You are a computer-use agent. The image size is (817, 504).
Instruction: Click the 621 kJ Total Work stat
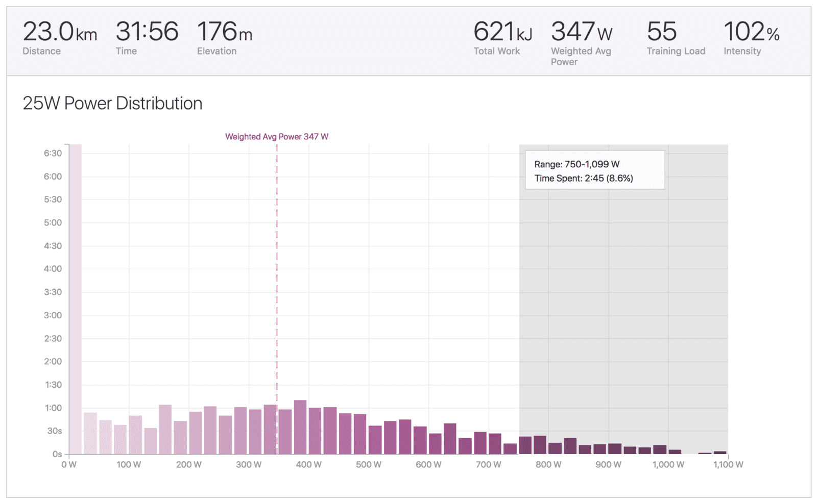pos(502,38)
